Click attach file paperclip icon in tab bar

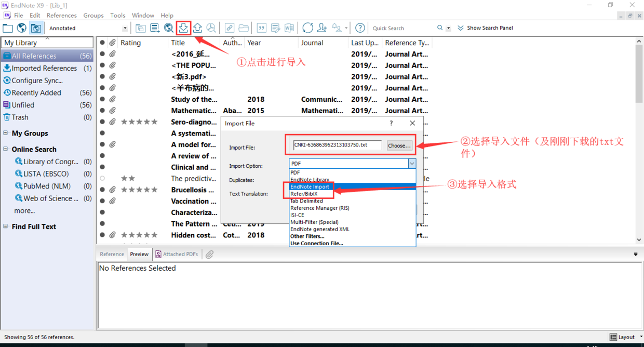coord(209,254)
